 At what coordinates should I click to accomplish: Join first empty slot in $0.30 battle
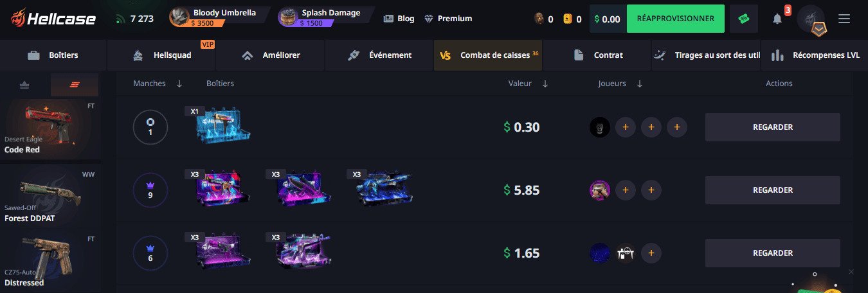(625, 127)
